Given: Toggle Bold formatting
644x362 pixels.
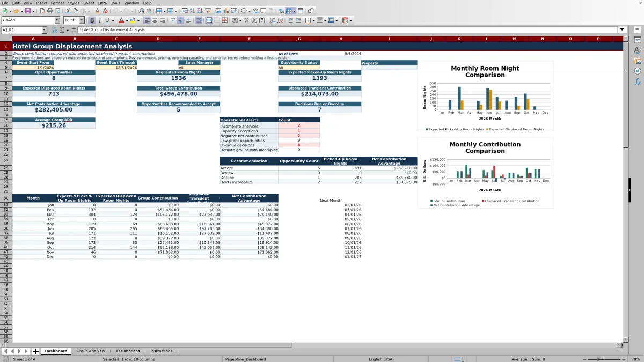Looking at the screenshot, I should (92, 20).
